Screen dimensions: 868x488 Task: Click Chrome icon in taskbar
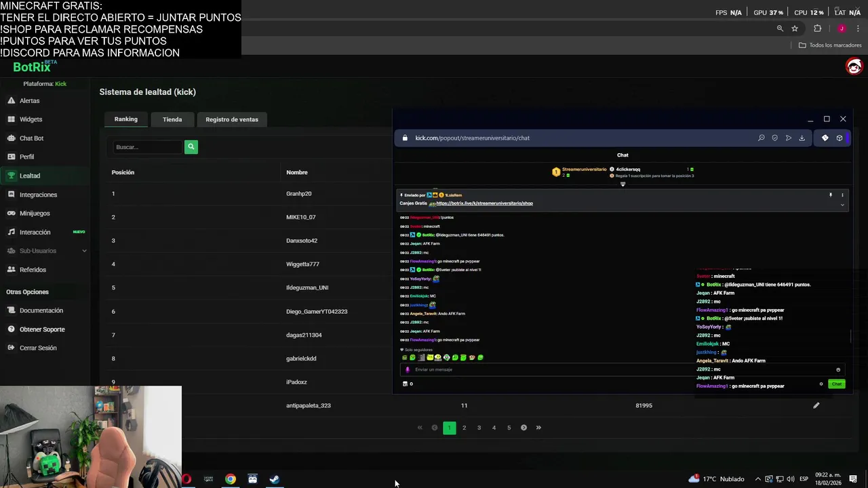[x=231, y=479]
